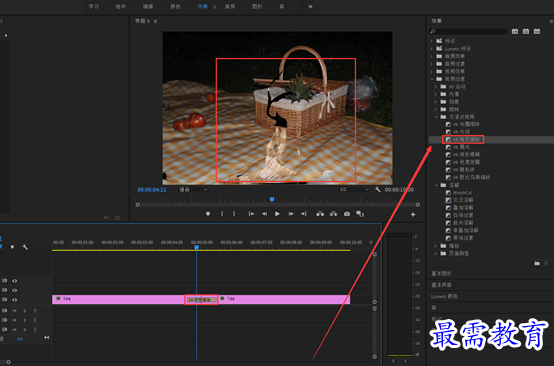This screenshot has width=554, height=366.
Task: Click the Step Forward one frame icon
Action: pyautogui.click(x=291, y=214)
